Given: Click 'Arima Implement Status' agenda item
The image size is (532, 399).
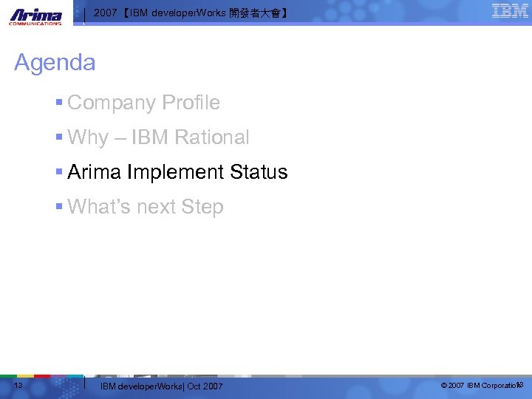Looking at the screenshot, I should [177, 171].
